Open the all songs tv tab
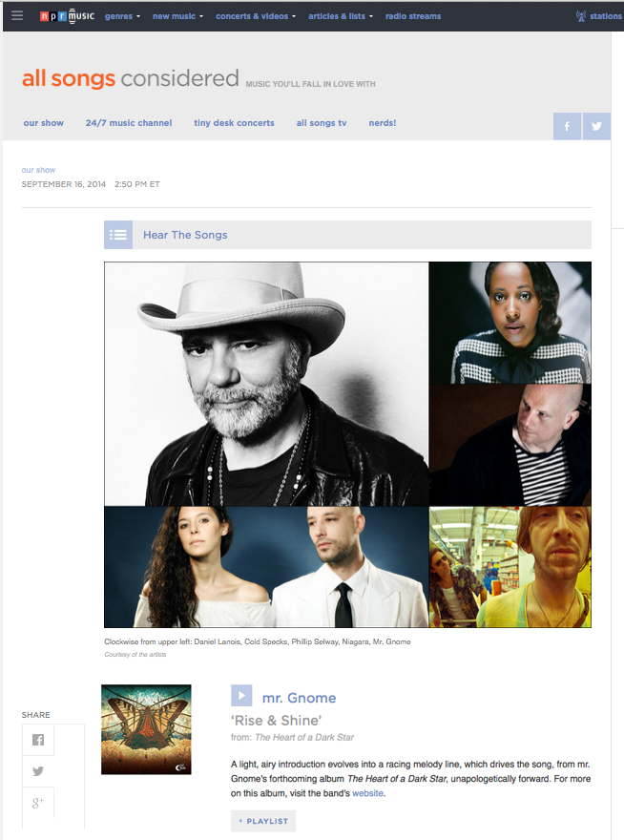Image resolution: width=624 pixels, height=840 pixels. (x=322, y=123)
